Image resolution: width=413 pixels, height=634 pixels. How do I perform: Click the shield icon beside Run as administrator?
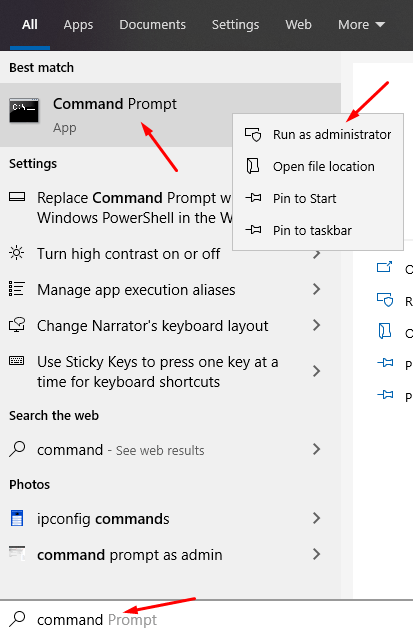(x=253, y=134)
